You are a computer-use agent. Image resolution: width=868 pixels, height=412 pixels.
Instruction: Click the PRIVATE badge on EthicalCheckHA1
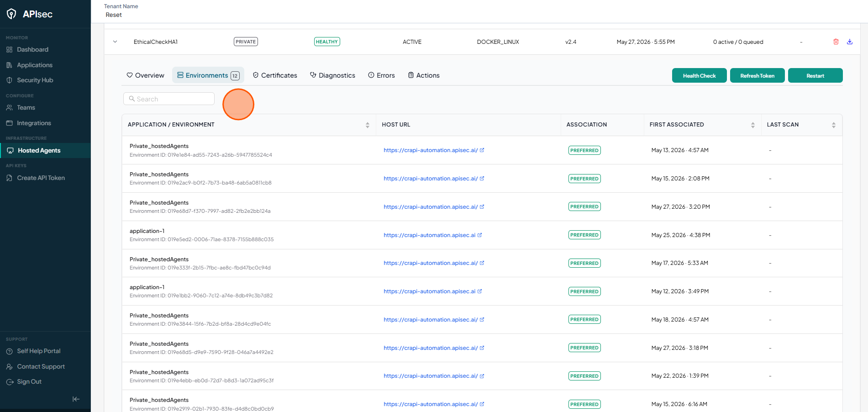point(246,42)
